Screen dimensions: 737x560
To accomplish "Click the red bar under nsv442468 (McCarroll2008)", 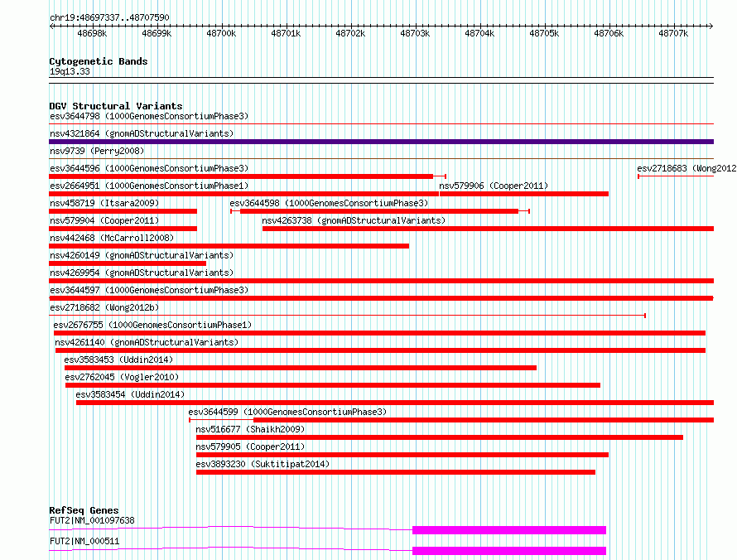I will pos(229,246).
